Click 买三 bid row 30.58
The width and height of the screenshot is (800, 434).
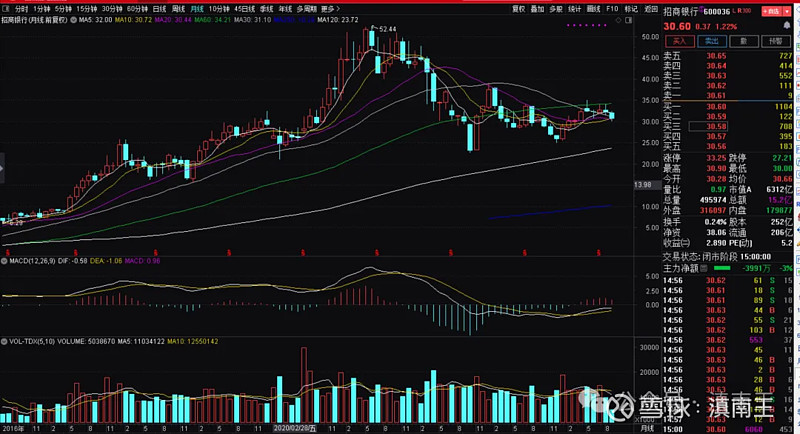click(x=728, y=126)
